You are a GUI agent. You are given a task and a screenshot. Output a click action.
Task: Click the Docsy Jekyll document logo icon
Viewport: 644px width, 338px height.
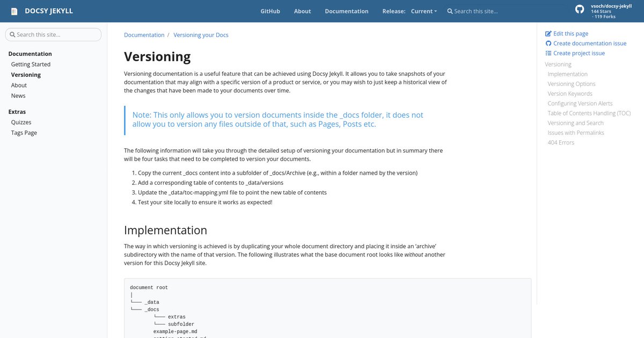[14, 11]
